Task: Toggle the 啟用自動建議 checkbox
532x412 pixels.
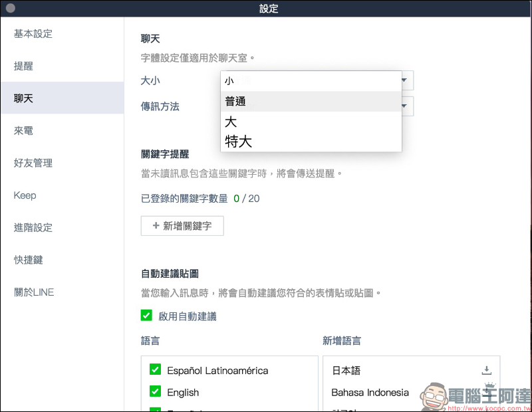Action: [x=146, y=315]
